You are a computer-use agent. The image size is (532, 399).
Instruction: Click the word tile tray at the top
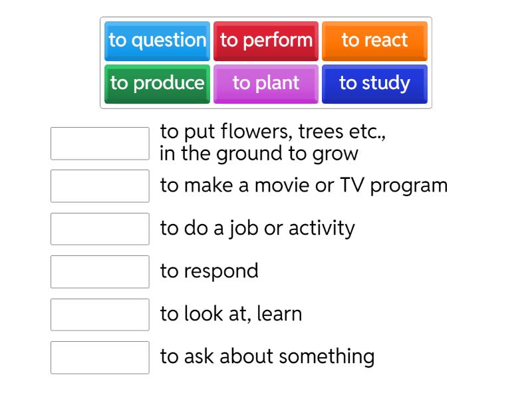coord(266,62)
